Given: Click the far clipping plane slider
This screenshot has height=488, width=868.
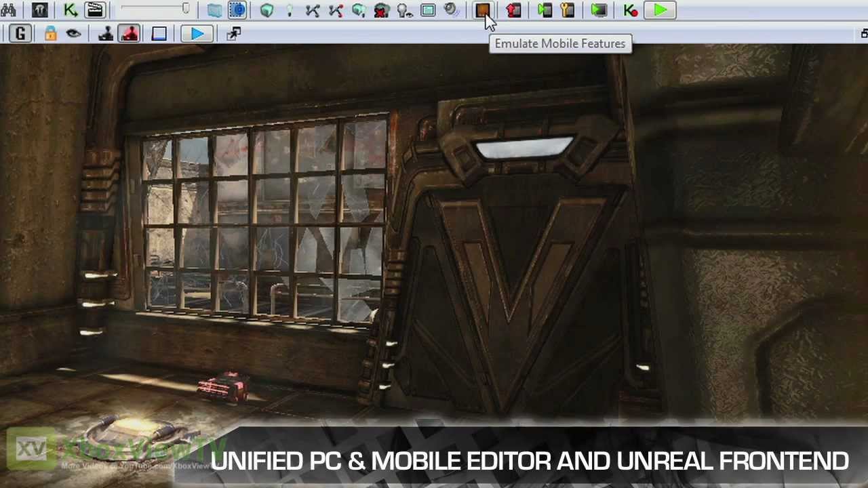Looking at the screenshot, I should click(155, 9).
